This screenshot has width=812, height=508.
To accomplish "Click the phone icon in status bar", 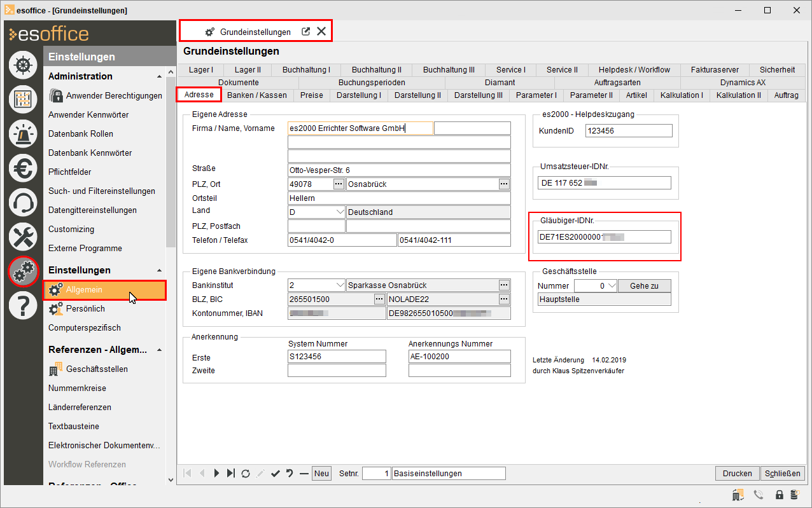I will (x=759, y=495).
